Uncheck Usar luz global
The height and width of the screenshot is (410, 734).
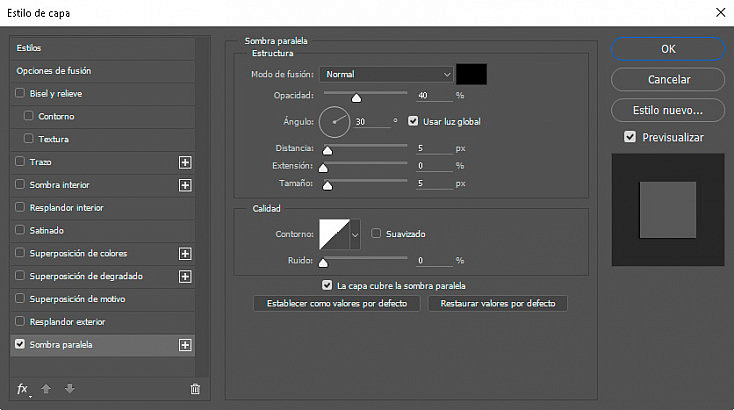pyautogui.click(x=413, y=121)
